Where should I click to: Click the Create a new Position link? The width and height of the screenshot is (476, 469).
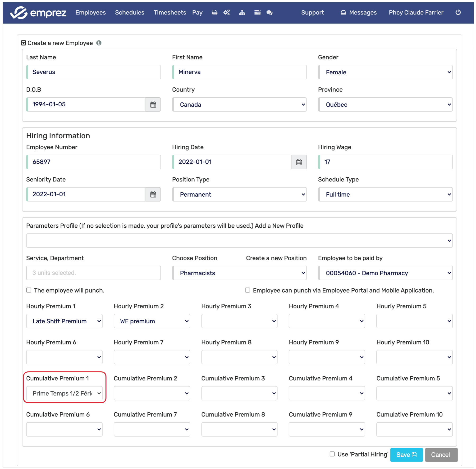pos(276,258)
